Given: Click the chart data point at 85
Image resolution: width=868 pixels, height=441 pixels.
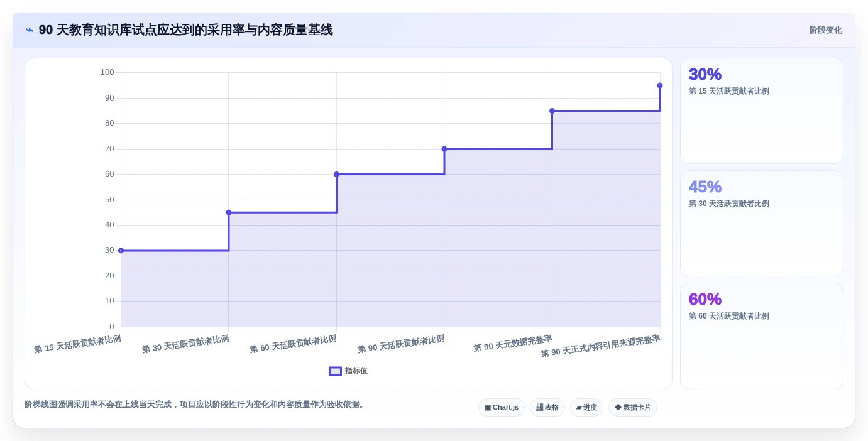Looking at the screenshot, I should [552, 111].
